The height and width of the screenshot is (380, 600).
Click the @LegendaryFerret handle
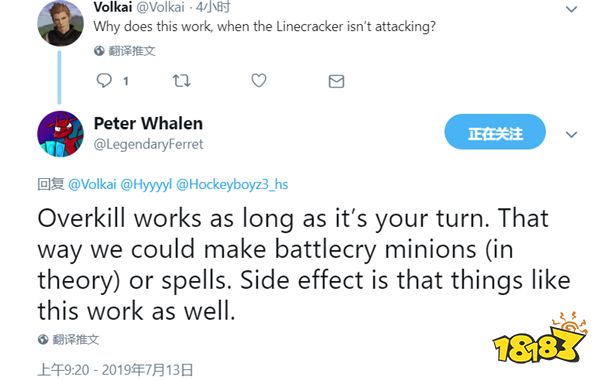[148, 144]
